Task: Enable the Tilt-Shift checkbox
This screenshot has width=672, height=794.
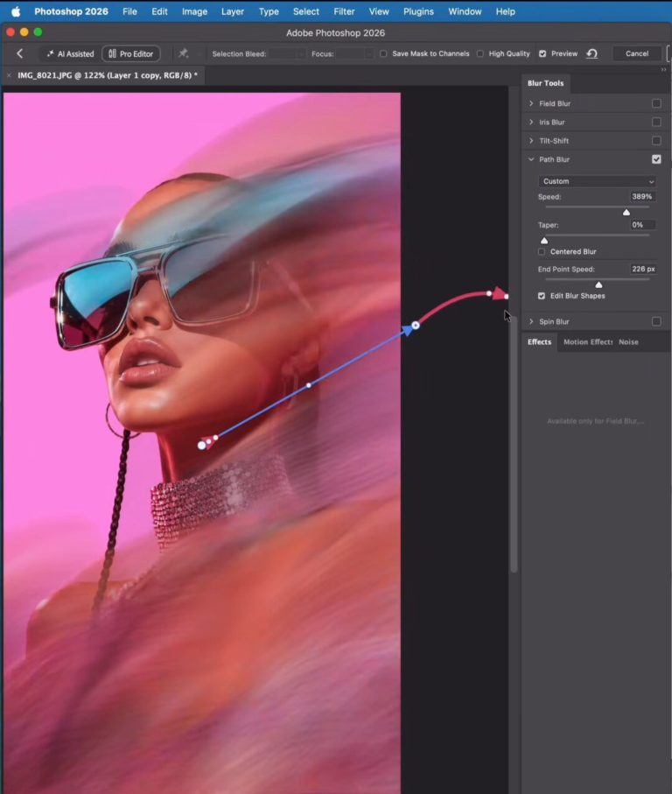Action: pyautogui.click(x=656, y=140)
